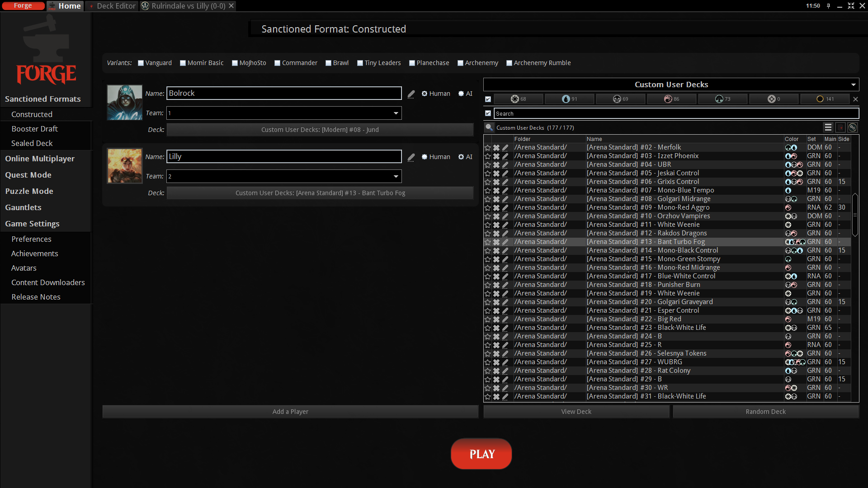Toggle the black skull mana filter

(621, 99)
